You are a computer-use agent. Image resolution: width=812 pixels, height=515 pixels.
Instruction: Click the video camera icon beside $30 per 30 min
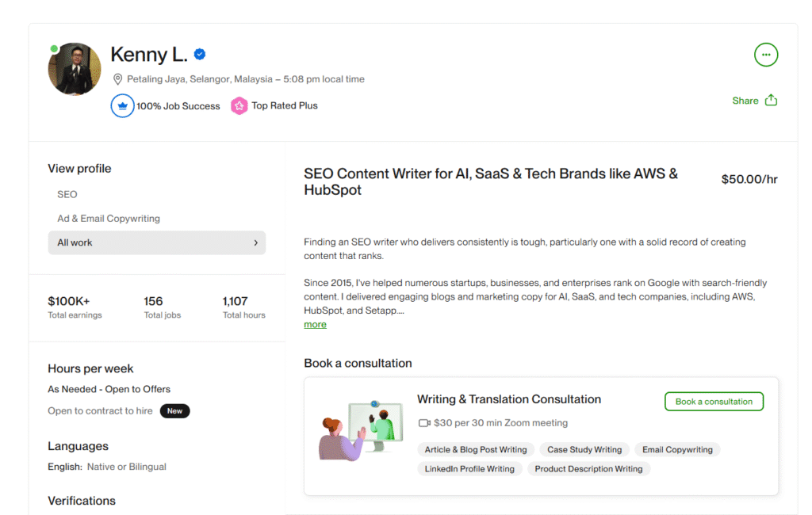pos(423,422)
